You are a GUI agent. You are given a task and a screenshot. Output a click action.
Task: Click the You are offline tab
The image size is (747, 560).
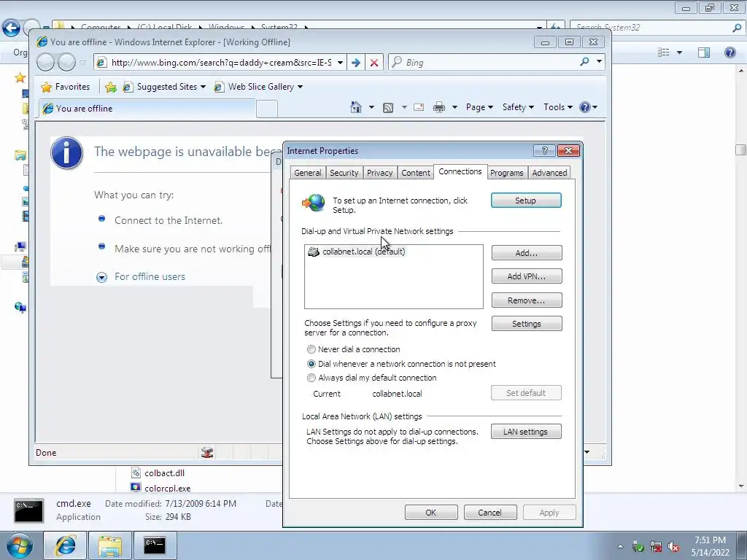(147, 109)
